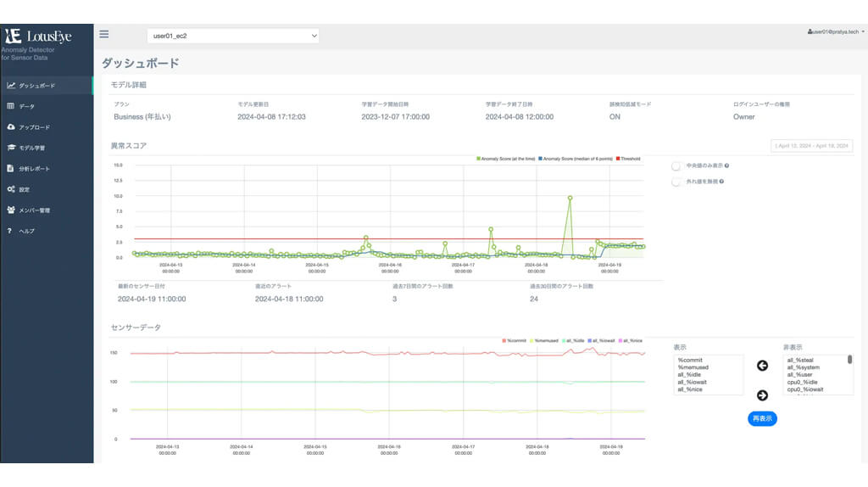868x487 pixels.
Task: Click the %commit red legend swatch
Action: click(504, 340)
